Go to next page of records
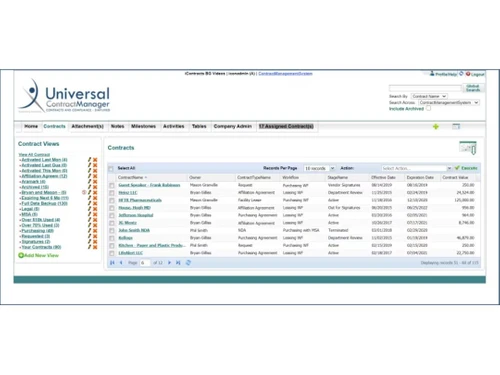The height and width of the screenshot is (375, 500). point(169,263)
